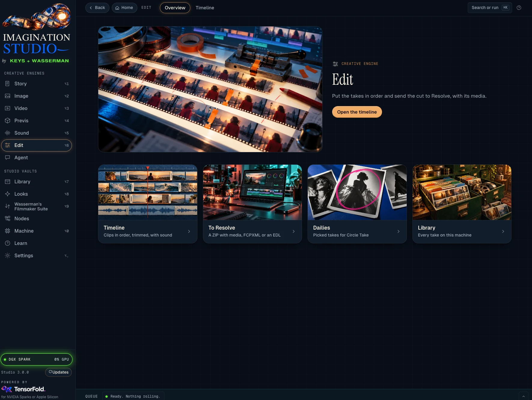
Task: Click the Imagination Studio film reel logo
Action: [37, 17]
